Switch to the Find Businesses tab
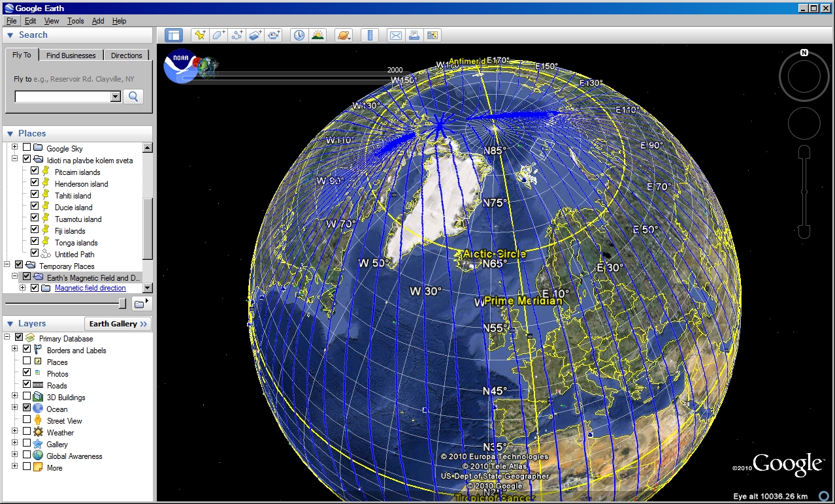The width and height of the screenshot is (835, 504). point(71,55)
